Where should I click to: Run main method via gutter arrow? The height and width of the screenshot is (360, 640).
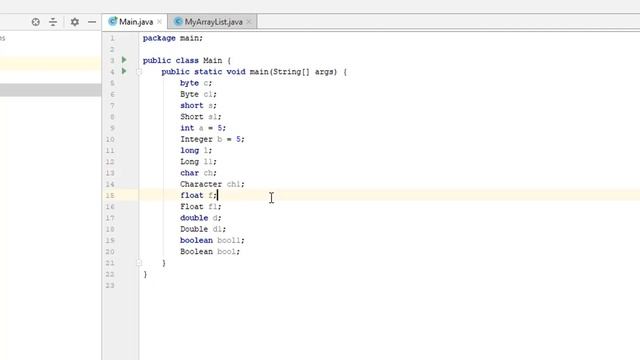tap(124, 71)
